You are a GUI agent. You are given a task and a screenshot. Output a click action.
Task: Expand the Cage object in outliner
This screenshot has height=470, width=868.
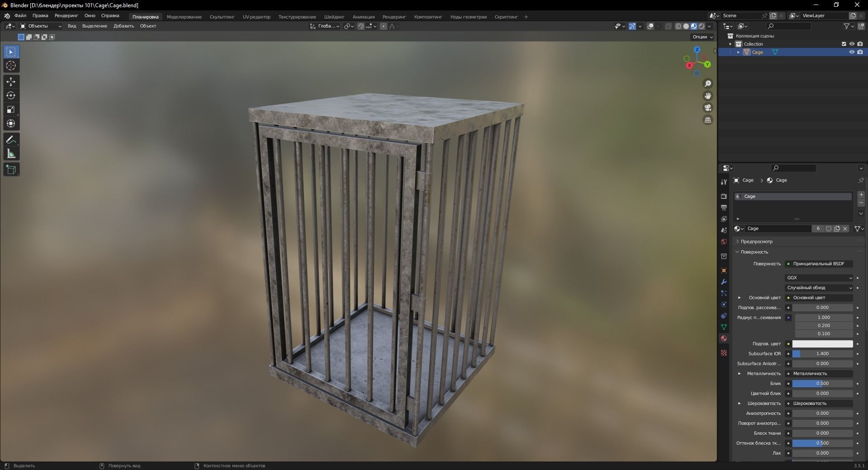(739, 52)
